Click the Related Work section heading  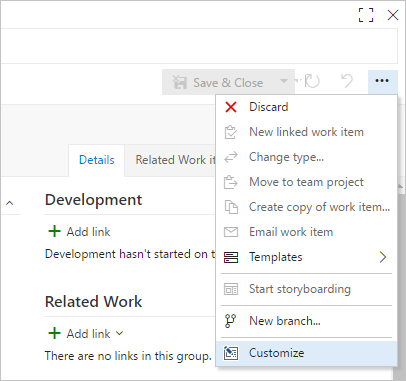click(x=93, y=302)
